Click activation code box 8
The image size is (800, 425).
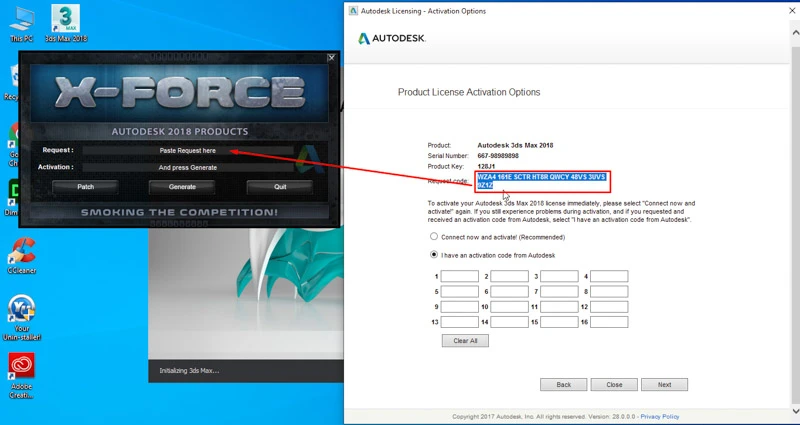pos(609,292)
